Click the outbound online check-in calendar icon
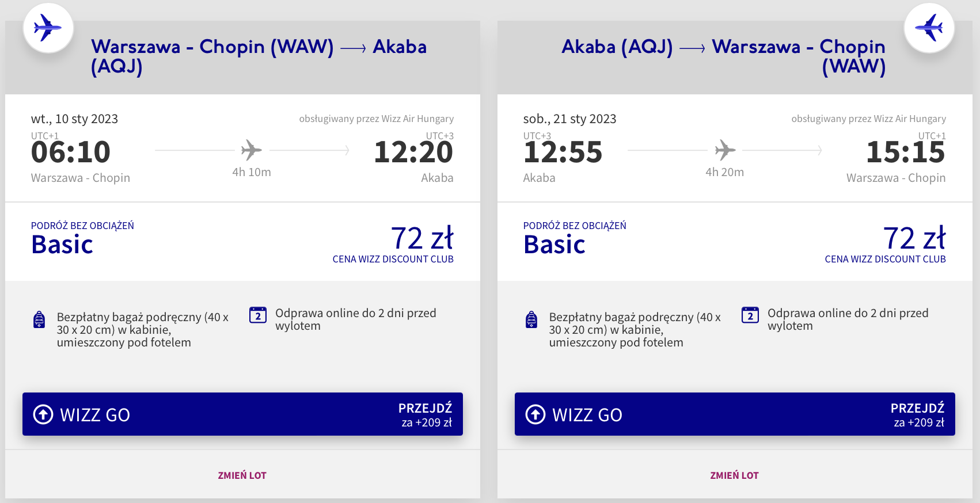980x503 pixels. point(258,315)
